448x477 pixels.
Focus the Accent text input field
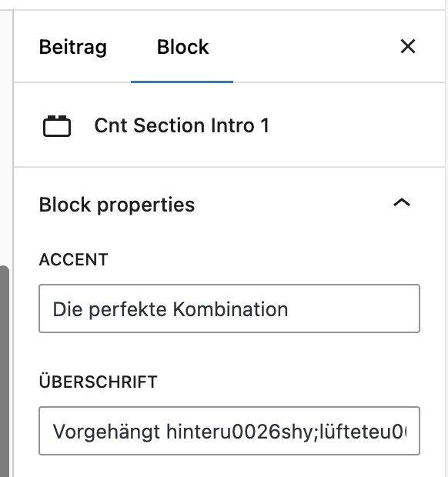(229, 309)
